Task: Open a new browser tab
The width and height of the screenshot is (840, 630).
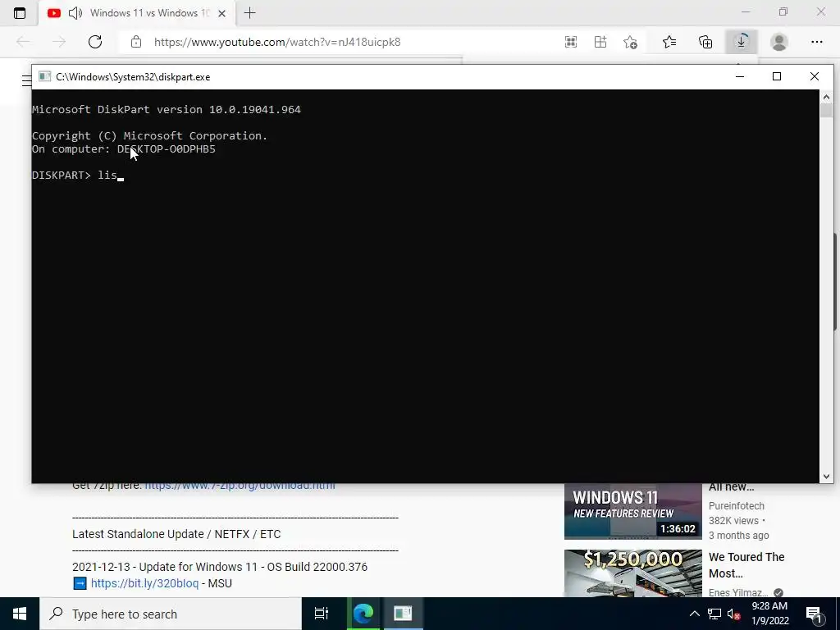Action: click(x=249, y=13)
